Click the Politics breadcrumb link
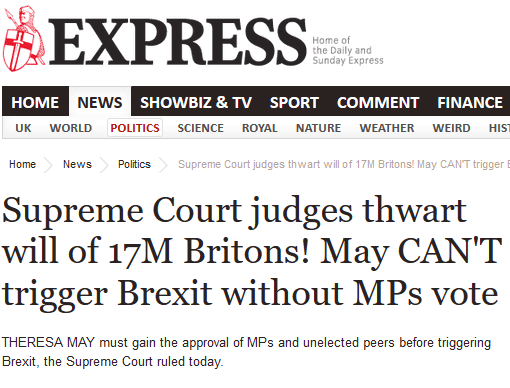Screen dimensions: 510x388 click(x=134, y=164)
